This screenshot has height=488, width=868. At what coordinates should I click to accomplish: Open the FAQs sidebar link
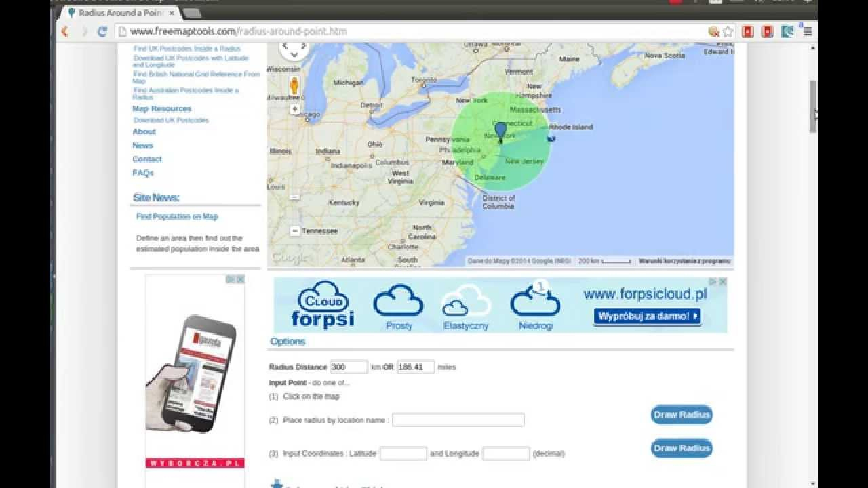click(x=143, y=173)
